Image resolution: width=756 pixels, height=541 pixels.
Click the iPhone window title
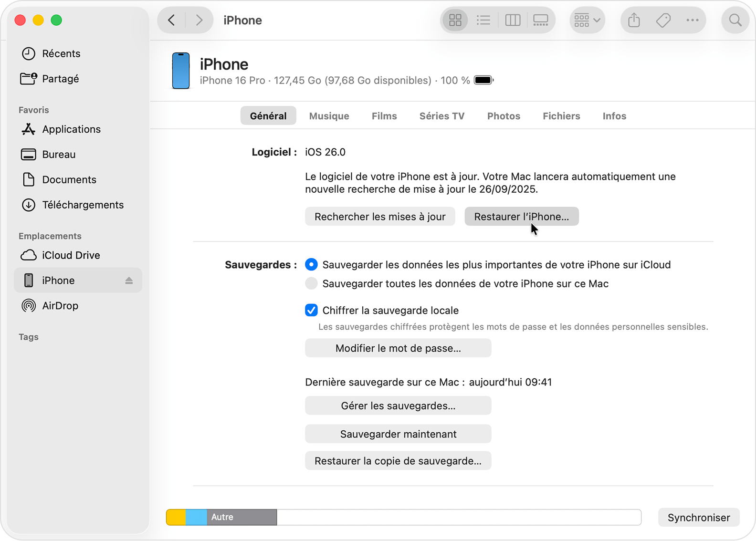(x=242, y=21)
